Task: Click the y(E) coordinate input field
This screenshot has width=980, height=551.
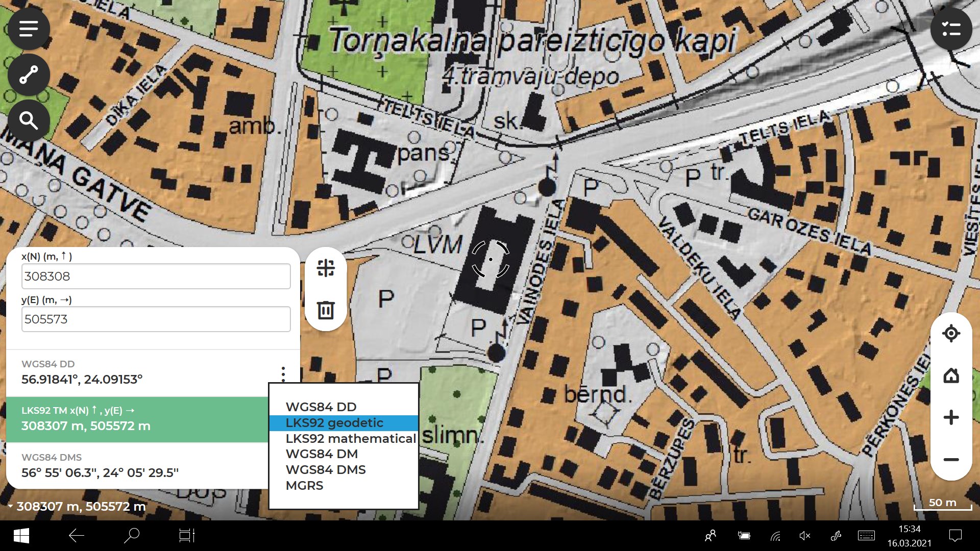Action: click(x=156, y=319)
